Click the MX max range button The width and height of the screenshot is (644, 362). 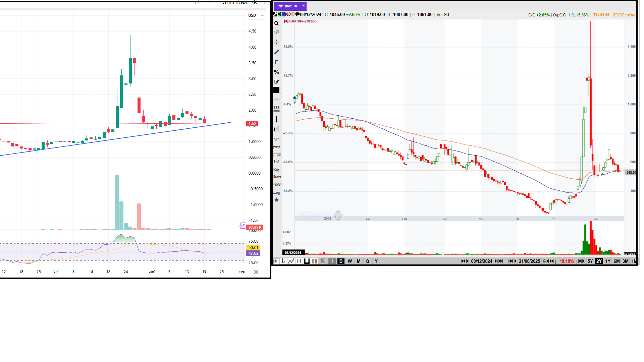point(581,261)
